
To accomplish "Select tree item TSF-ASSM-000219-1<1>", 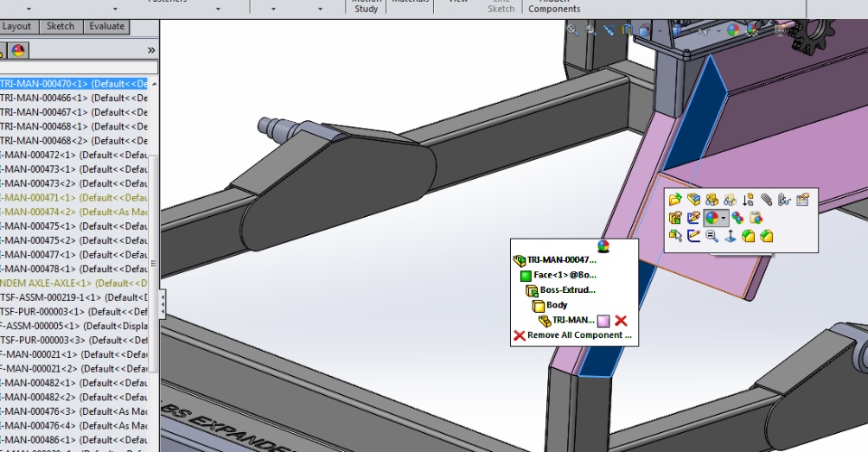I will click(73, 297).
